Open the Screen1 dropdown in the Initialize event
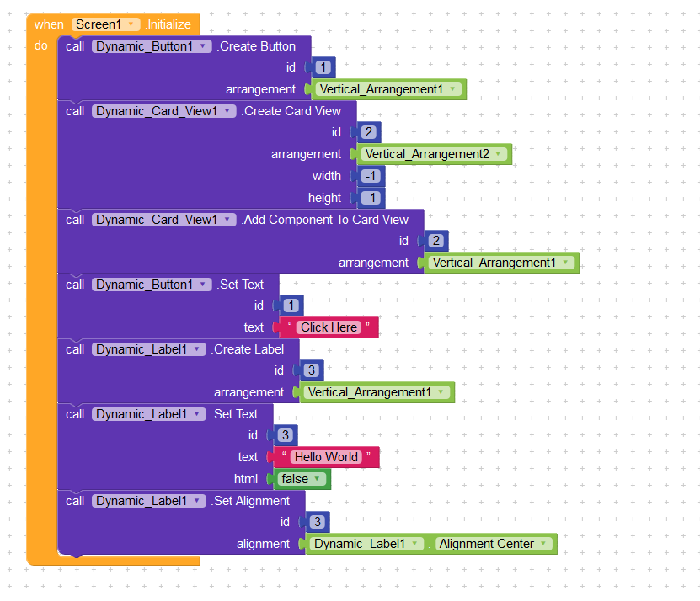 [x=131, y=24]
